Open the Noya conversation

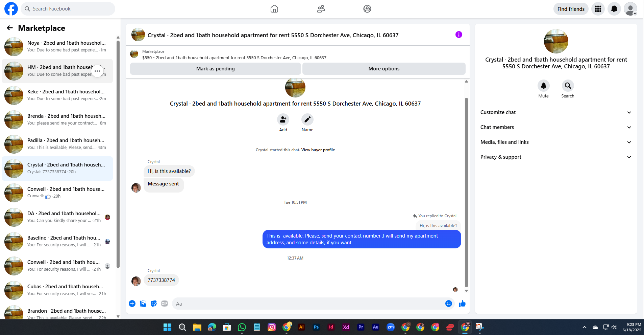[x=57, y=47]
